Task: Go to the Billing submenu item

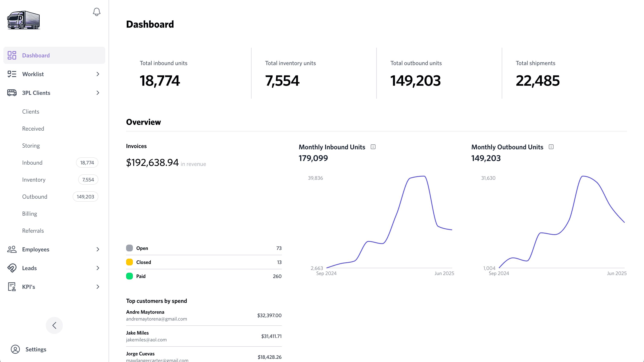Action: pyautogui.click(x=30, y=214)
